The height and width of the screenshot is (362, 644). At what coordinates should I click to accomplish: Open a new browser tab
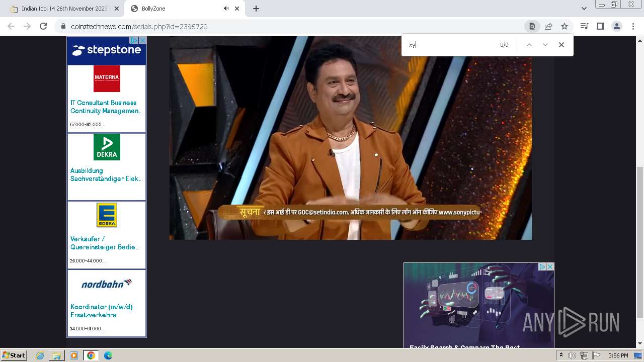[256, 9]
